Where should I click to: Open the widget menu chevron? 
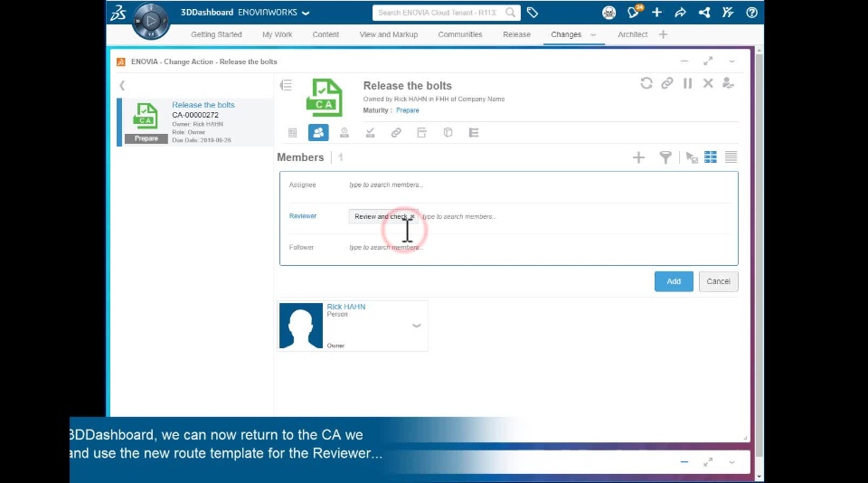pyautogui.click(x=731, y=62)
